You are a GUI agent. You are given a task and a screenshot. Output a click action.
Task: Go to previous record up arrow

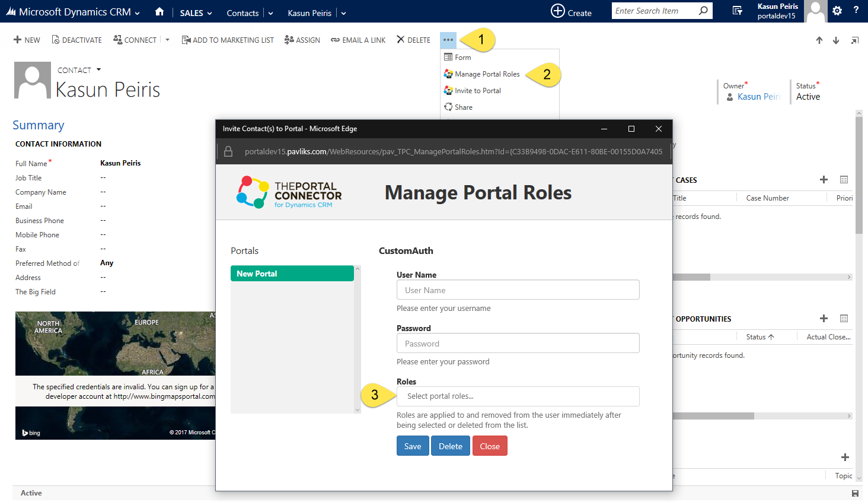[819, 40]
